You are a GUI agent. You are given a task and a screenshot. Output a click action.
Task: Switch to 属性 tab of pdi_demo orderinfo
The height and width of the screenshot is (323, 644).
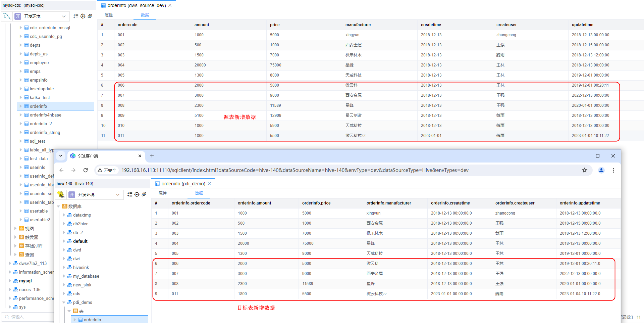[x=163, y=193]
